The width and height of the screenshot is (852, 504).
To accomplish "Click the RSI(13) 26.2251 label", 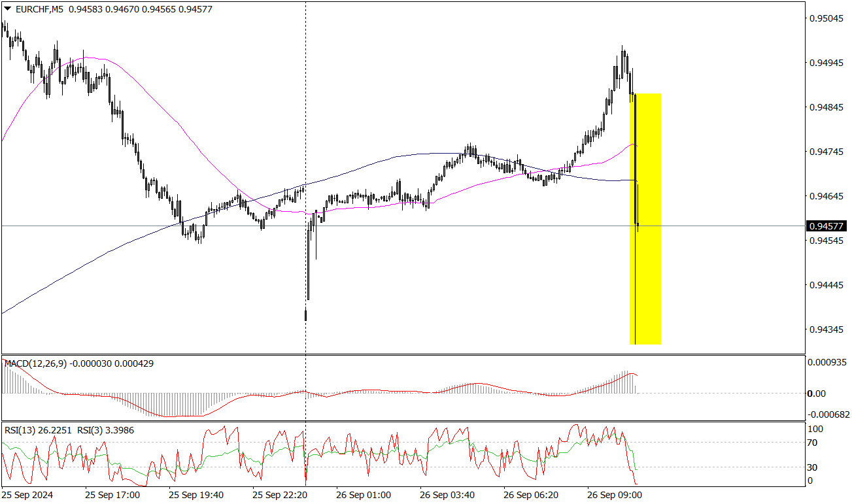I will point(38,430).
